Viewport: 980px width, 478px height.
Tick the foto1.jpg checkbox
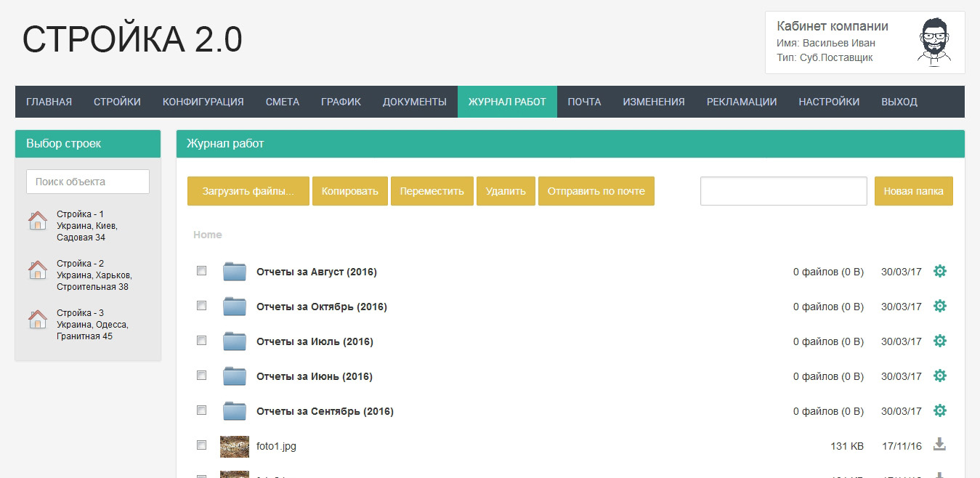pos(202,445)
